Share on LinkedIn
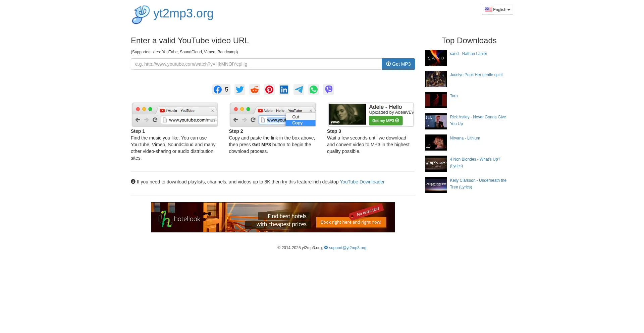The image size is (644, 333). pyautogui.click(x=284, y=90)
